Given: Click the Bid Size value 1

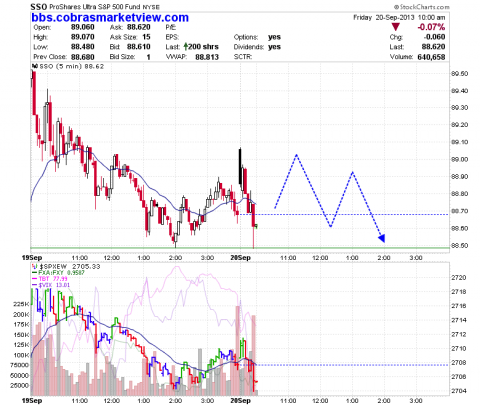Looking at the screenshot, I should [x=149, y=57].
